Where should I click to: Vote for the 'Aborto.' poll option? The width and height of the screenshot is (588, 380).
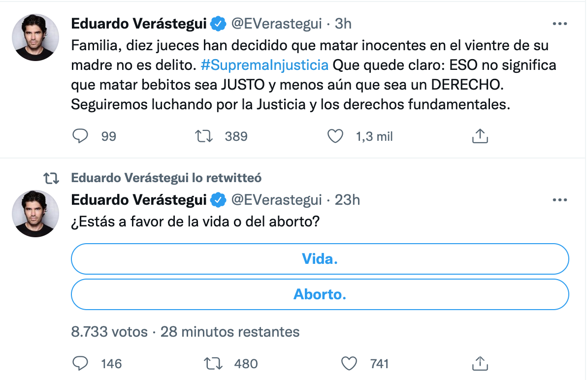pos(319,294)
